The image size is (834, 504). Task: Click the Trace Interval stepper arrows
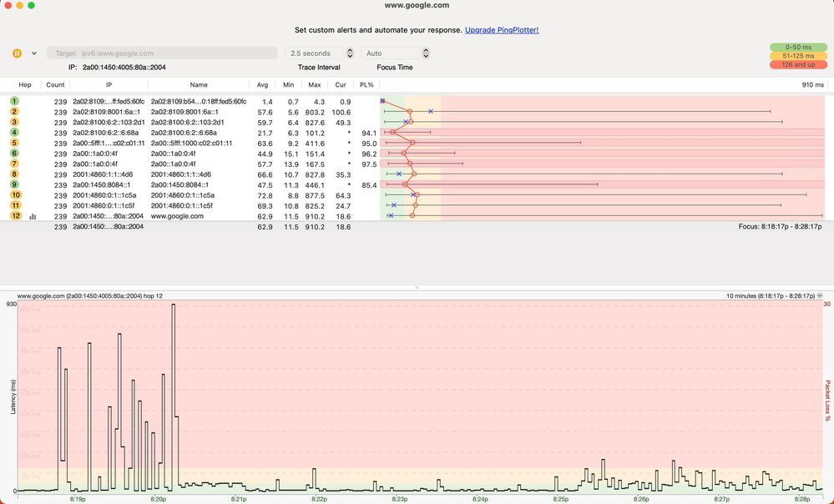pyautogui.click(x=350, y=53)
